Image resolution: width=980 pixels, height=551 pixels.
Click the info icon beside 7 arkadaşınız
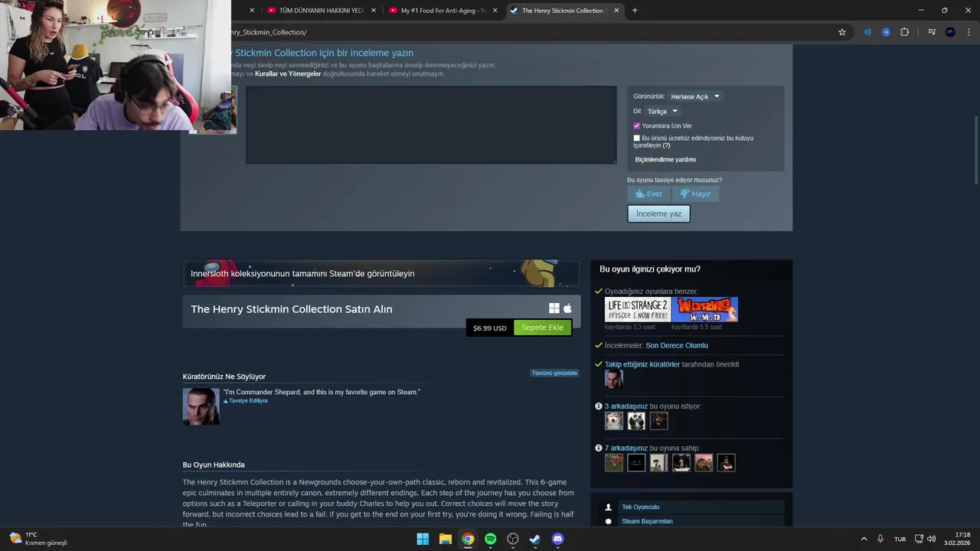599,448
